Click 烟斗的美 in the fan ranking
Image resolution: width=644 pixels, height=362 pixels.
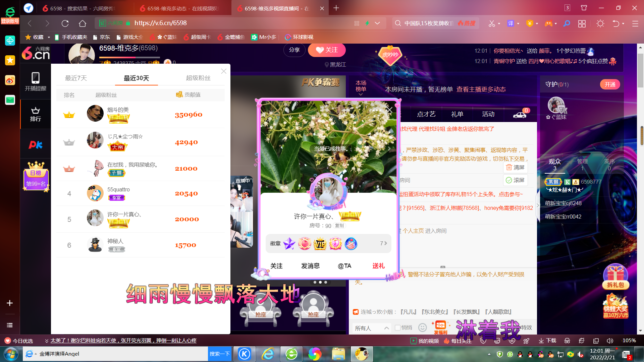pos(118,110)
